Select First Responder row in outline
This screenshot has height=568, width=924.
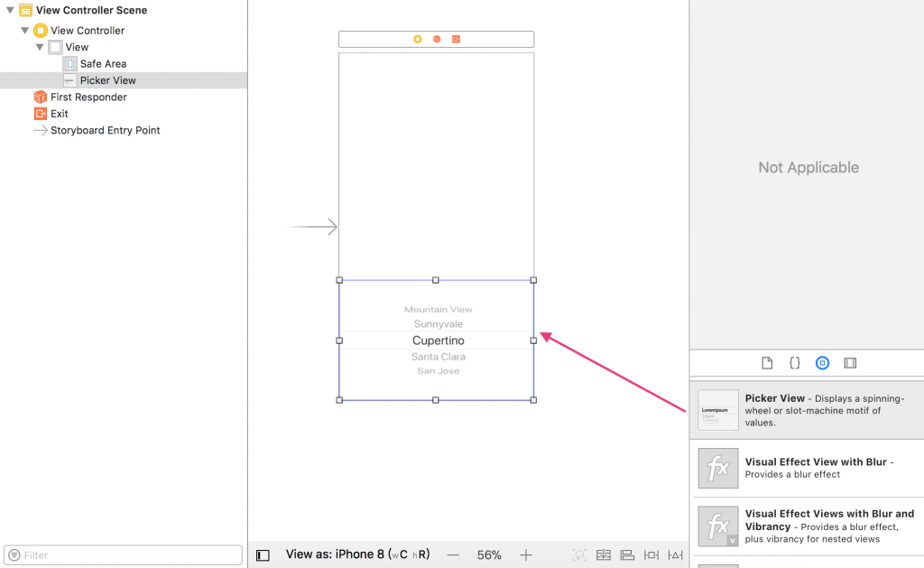[x=124, y=97]
